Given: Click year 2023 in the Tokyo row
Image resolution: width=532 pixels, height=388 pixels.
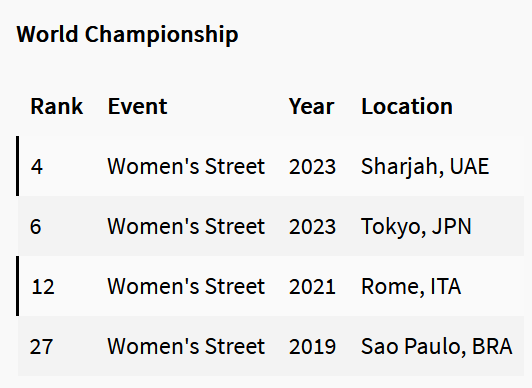Looking at the screenshot, I should [x=312, y=227].
